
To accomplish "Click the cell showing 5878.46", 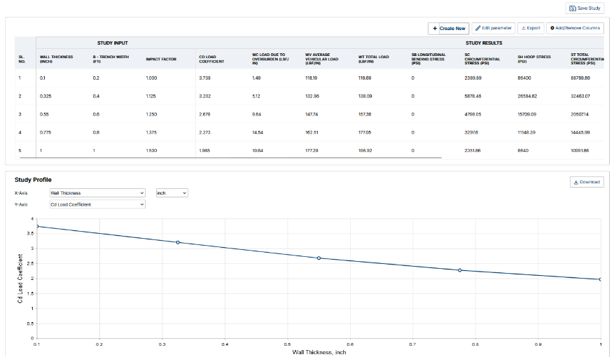I will (473, 97).
